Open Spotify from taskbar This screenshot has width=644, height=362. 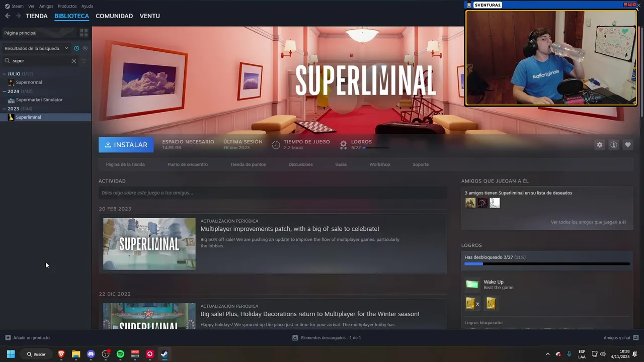(120, 354)
